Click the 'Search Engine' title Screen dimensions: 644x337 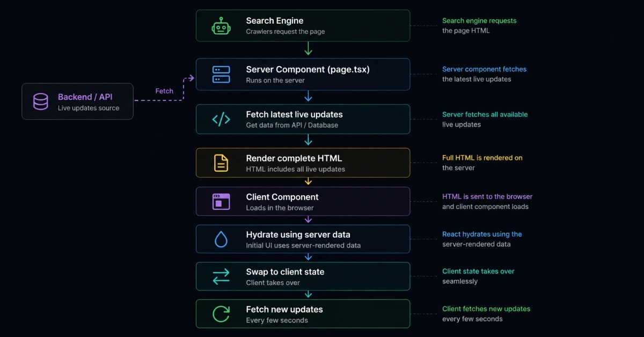[x=275, y=21]
